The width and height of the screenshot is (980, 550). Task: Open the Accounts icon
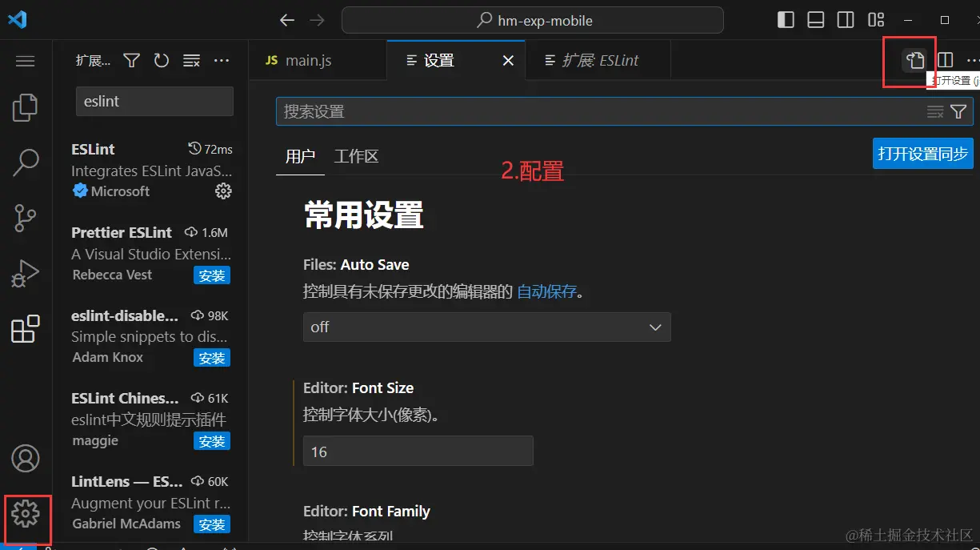click(26, 459)
